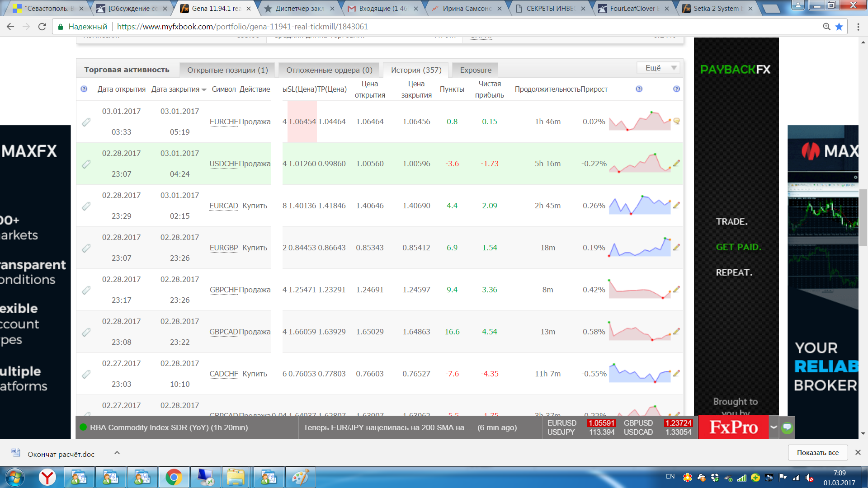
Task: Click the bookmark star in the address bar
Action: pos(840,27)
